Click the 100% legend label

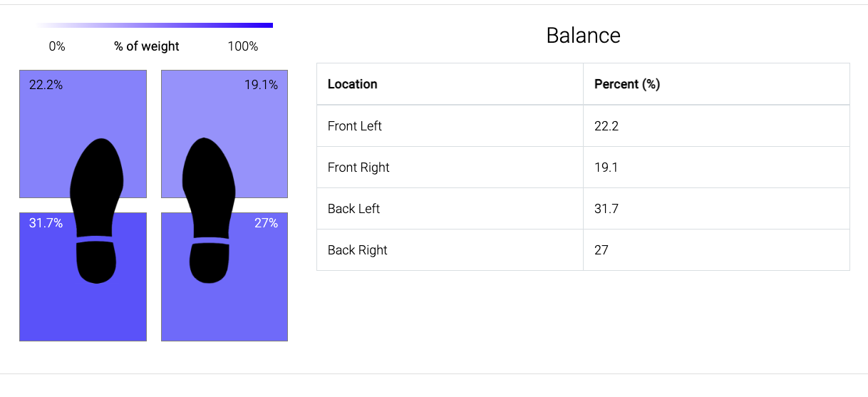pyautogui.click(x=243, y=46)
